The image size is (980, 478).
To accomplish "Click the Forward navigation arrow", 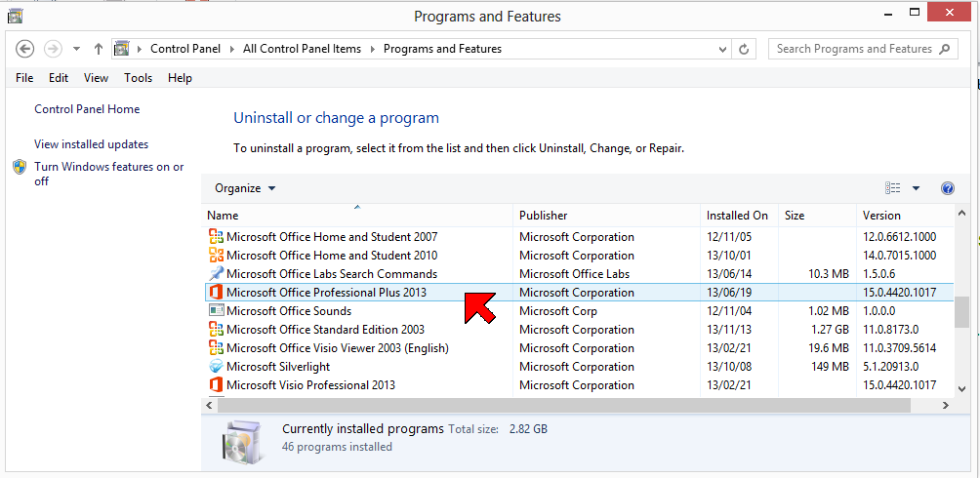I will 53,49.
